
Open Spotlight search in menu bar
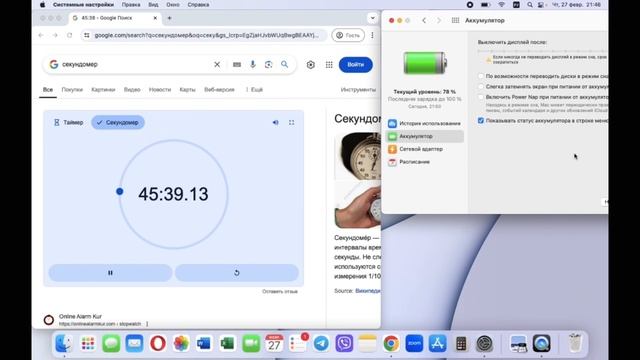coord(529,5)
